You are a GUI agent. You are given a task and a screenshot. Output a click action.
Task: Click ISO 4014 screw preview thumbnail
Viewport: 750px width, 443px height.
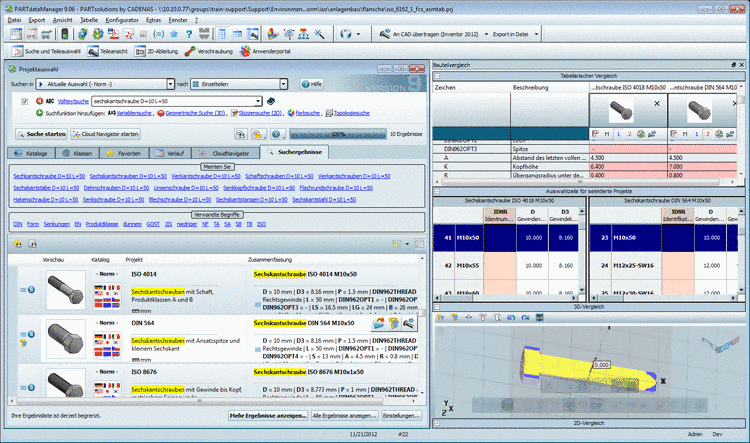coord(66,290)
